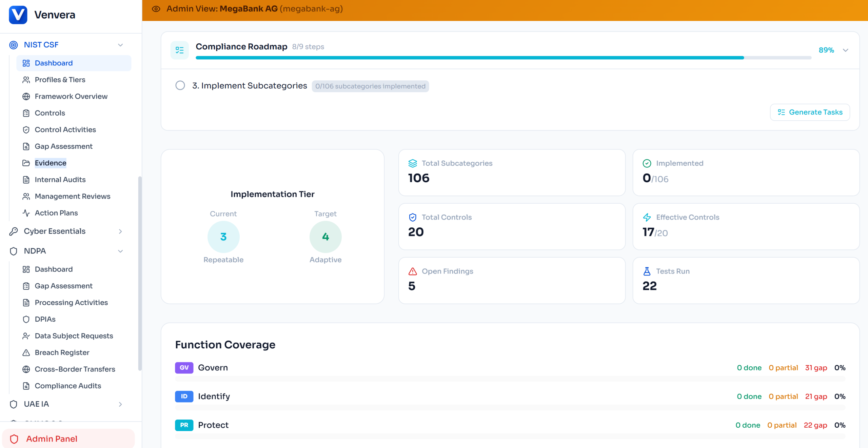Open NDPA Breach Register page
The height and width of the screenshot is (448, 868).
click(62, 352)
